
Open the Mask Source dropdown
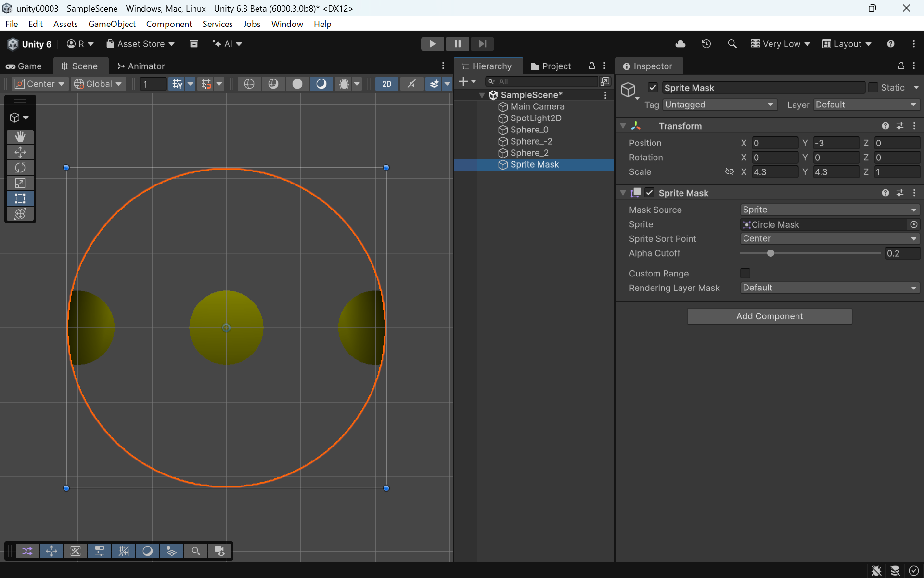pyautogui.click(x=829, y=210)
